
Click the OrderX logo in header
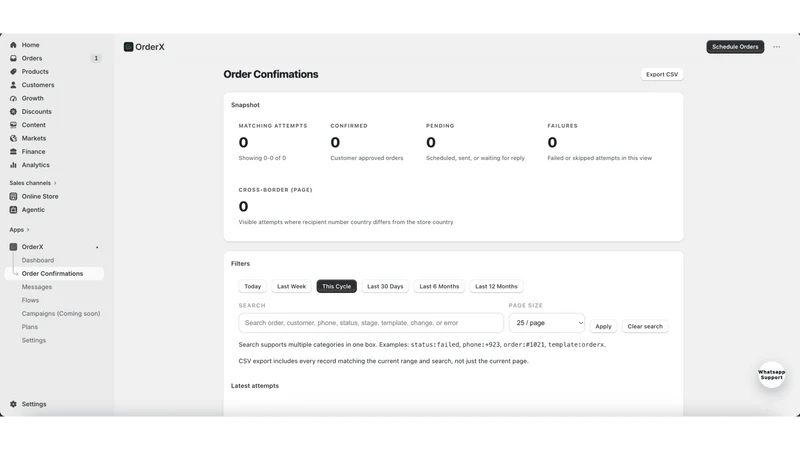(129, 47)
